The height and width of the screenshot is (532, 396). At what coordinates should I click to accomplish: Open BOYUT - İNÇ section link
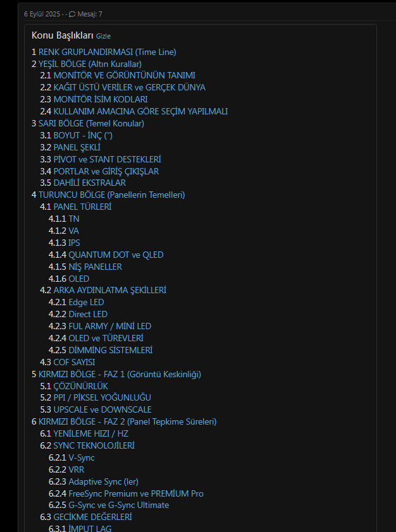coord(84,135)
